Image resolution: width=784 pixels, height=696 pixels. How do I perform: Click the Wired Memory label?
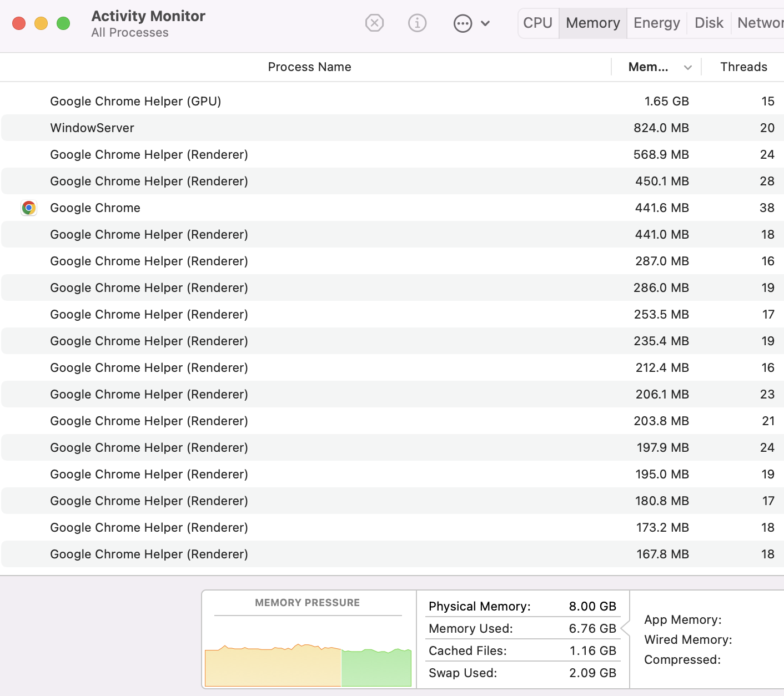[x=688, y=639]
